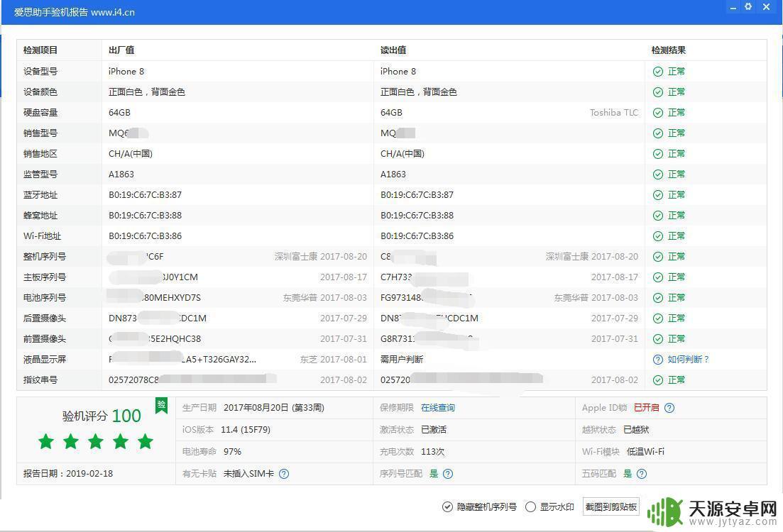Click the help icon beside 序列号匹配 是

pos(448,474)
